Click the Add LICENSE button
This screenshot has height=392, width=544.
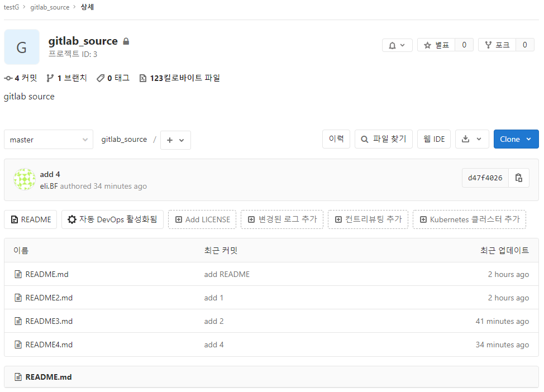coord(202,219)
